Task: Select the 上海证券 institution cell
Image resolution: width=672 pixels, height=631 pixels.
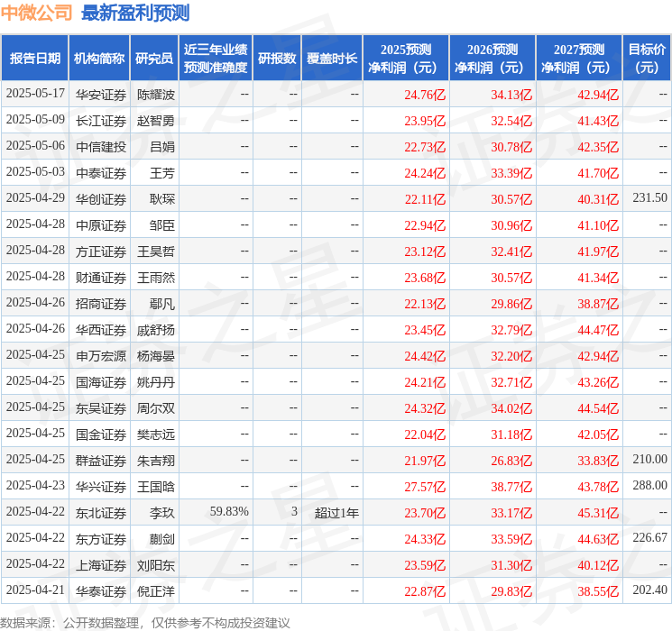Action: pos(101,565)
